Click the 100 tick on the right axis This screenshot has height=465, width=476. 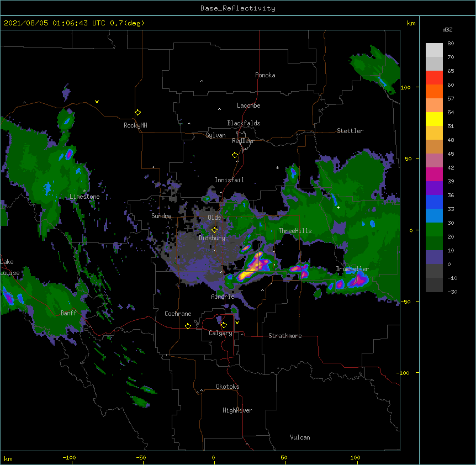pos(406,87)
